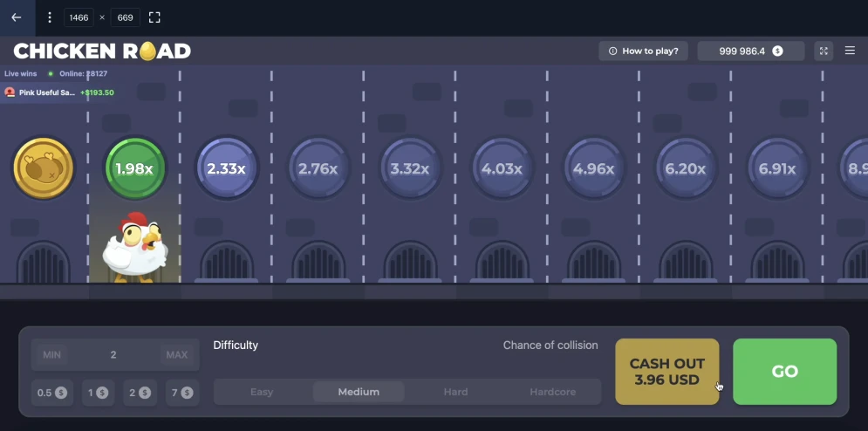Open the How to play? help
This screenshot has width=868, height=431.
[x=643, y=51]
